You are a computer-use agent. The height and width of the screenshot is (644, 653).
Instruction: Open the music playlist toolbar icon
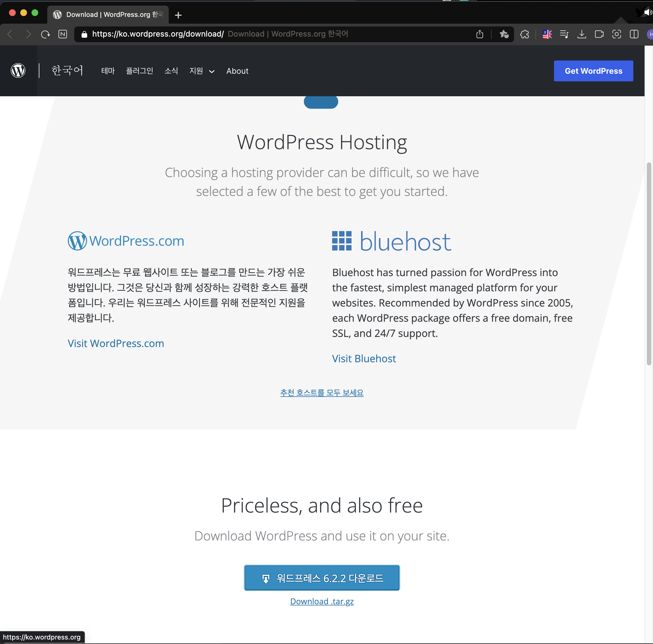564,34
